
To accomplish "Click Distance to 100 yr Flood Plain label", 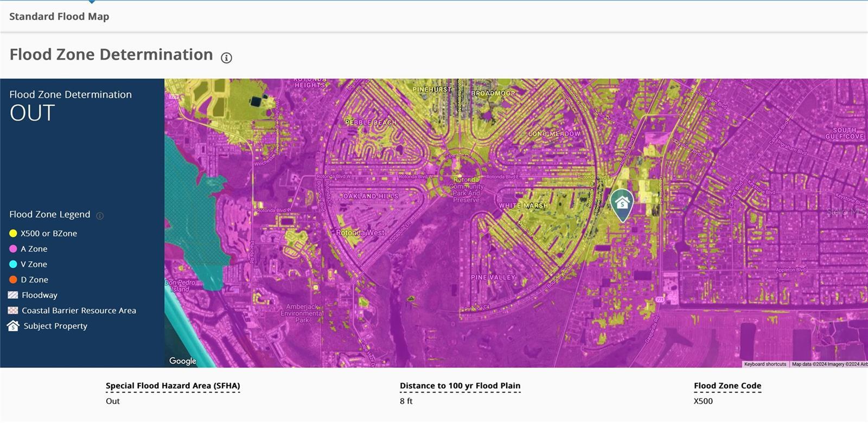I will click(460, 386).
